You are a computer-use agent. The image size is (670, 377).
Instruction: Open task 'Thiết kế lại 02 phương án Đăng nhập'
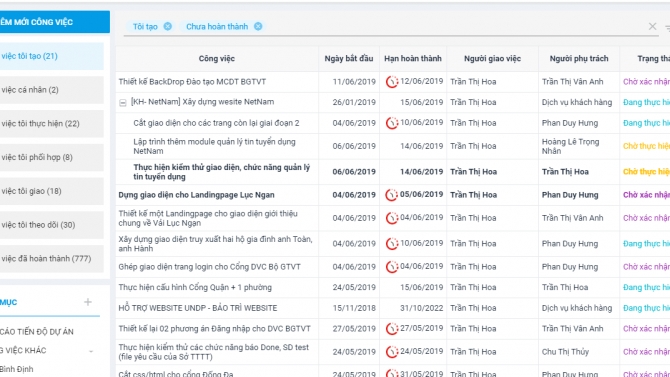[x=215, y=329]
